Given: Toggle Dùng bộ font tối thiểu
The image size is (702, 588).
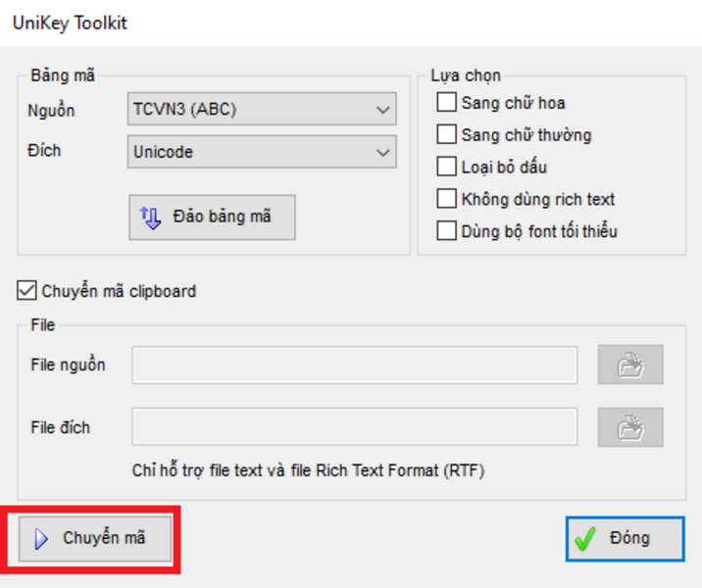Looking at the screenshot, I should point(447,231).
